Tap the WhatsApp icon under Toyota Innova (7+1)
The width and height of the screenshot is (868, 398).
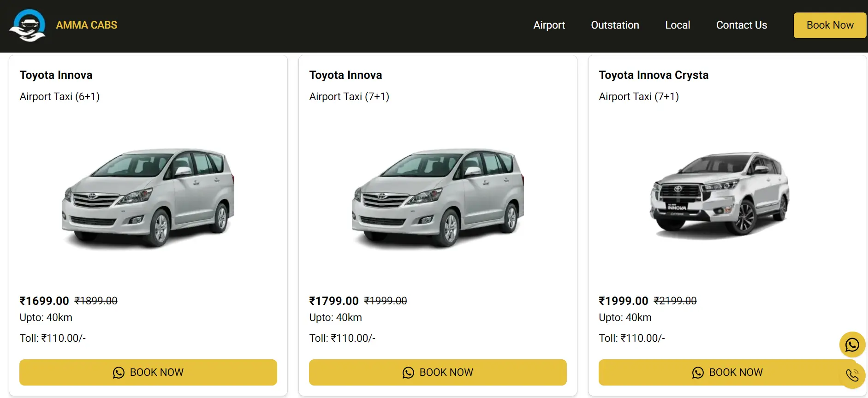point(409,372)
